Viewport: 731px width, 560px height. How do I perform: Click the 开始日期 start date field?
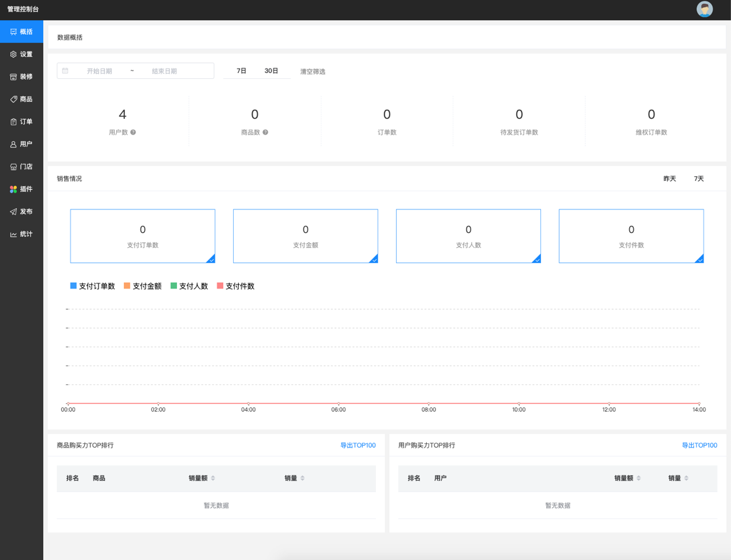99,71
